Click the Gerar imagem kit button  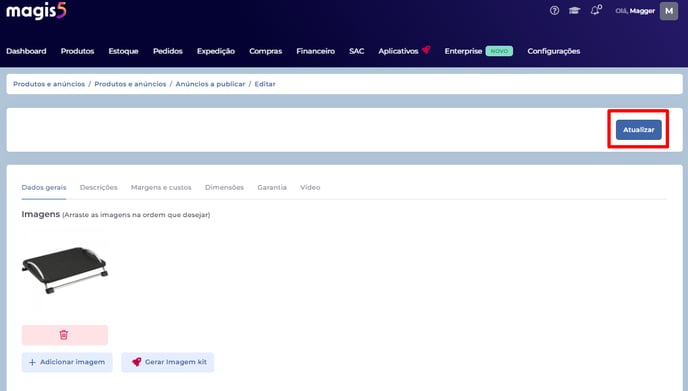[x=168, y=362]
